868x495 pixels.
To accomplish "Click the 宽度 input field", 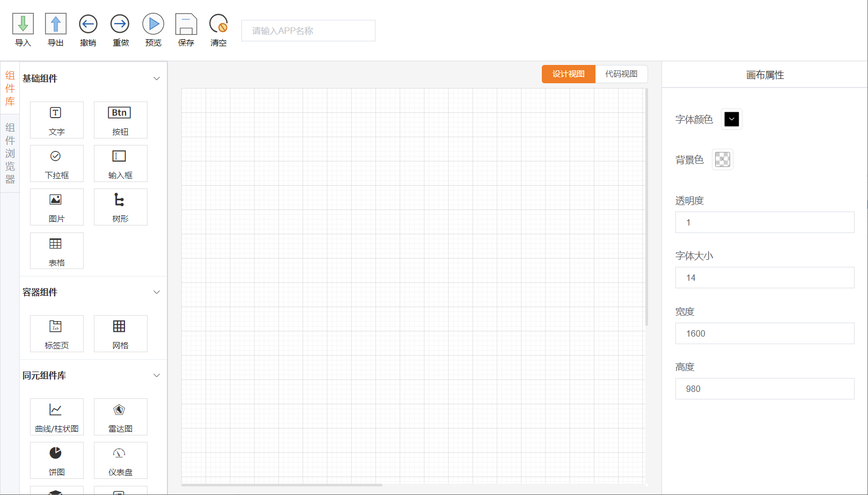I will [x=765, y=333].
